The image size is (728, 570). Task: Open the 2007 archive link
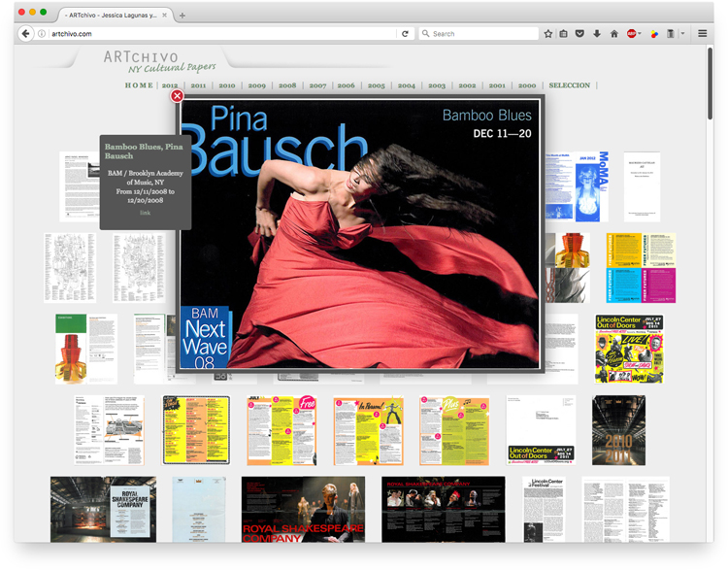pyautogui.click(x=318, y=85)
